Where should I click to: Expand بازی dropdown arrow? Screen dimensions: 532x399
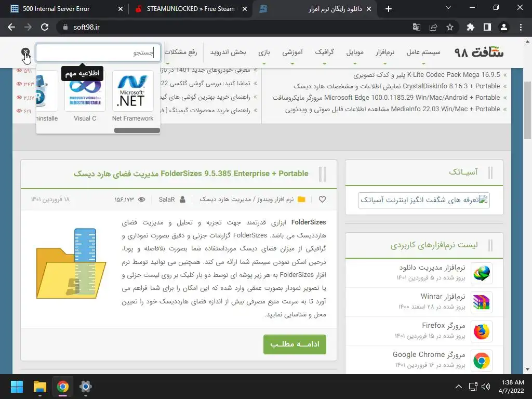[x=264, y=63]
